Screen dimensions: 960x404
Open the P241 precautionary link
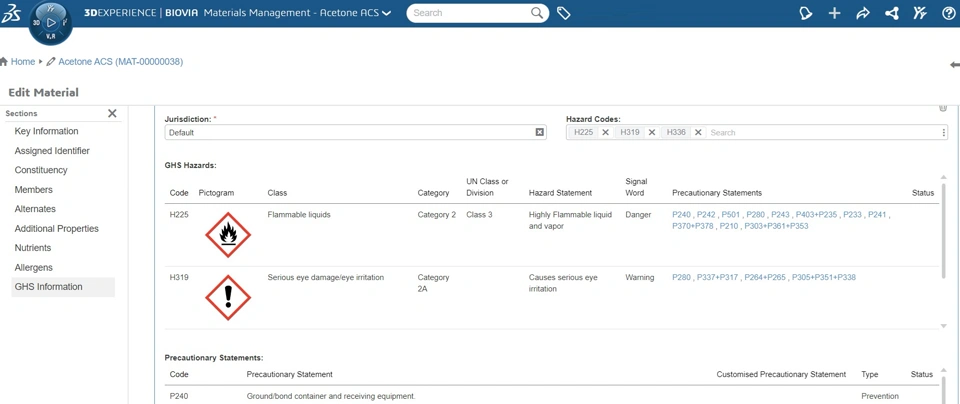pos(877,215)
